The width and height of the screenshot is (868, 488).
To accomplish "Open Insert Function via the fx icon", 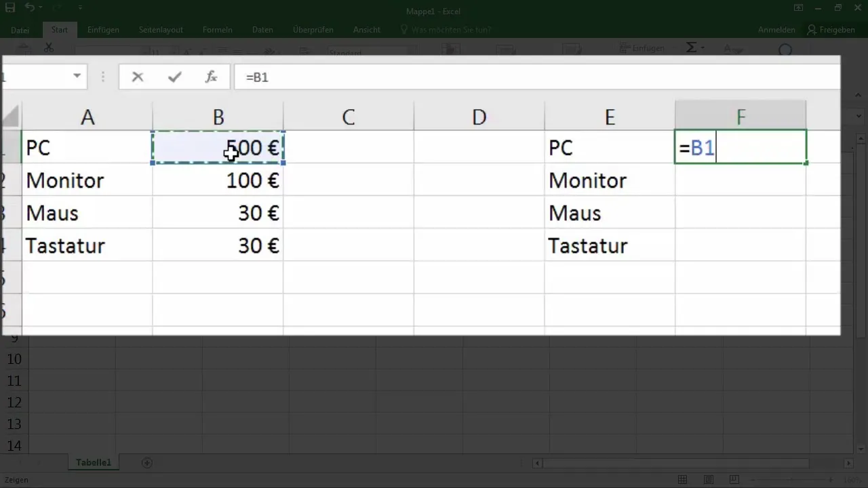I will 212,77.
